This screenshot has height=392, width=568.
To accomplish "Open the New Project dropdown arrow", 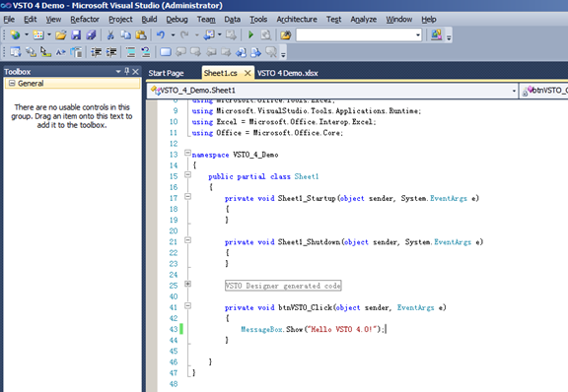I will point(27,35).
